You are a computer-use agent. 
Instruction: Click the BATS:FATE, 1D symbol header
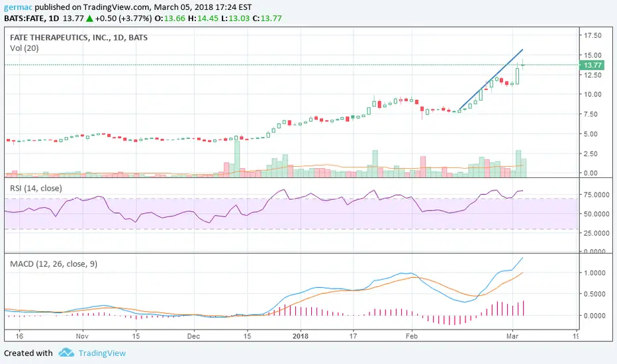tap(32, 18)
